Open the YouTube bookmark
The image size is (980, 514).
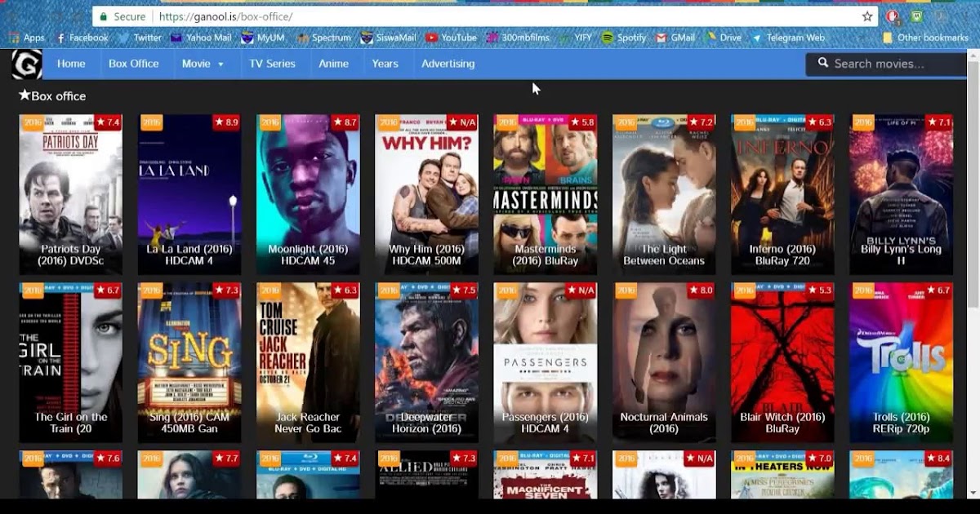pyautogui.click(x=452, y=38)
